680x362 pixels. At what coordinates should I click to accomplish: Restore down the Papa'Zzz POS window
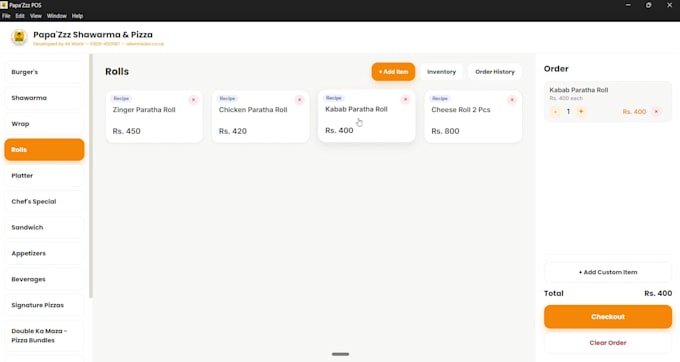648,5
